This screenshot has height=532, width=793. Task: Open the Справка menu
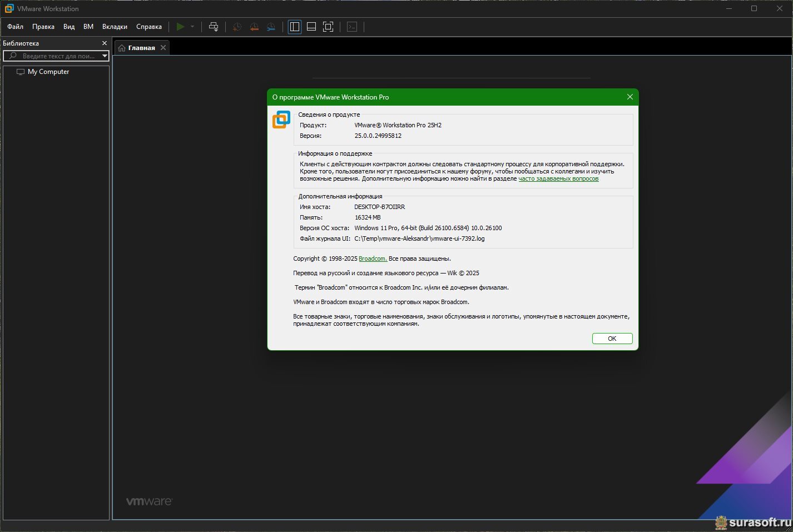149,27
